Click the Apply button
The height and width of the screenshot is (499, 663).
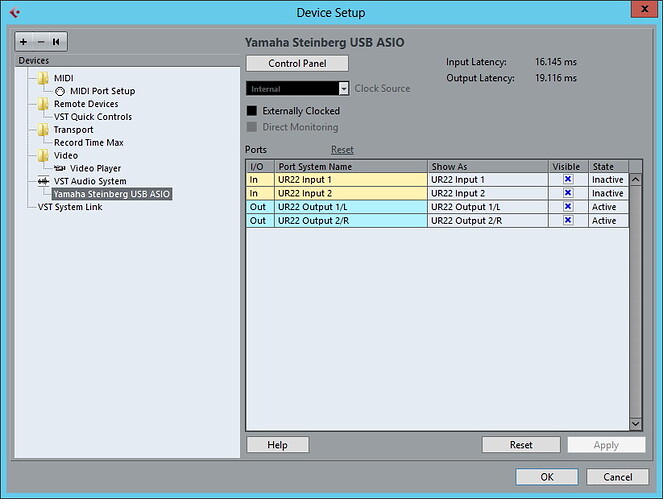606,445
